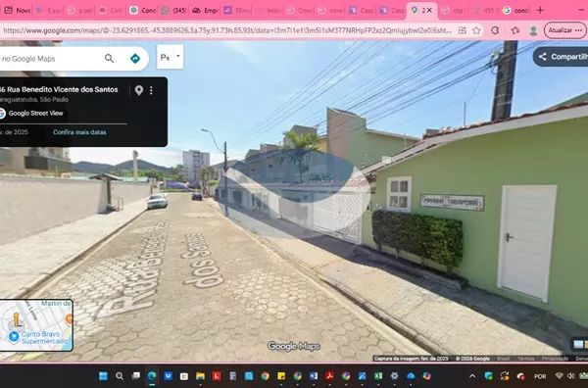Open the 'Confira mais datas' link
Screen dimensions: 588x388
click(79, 132)
